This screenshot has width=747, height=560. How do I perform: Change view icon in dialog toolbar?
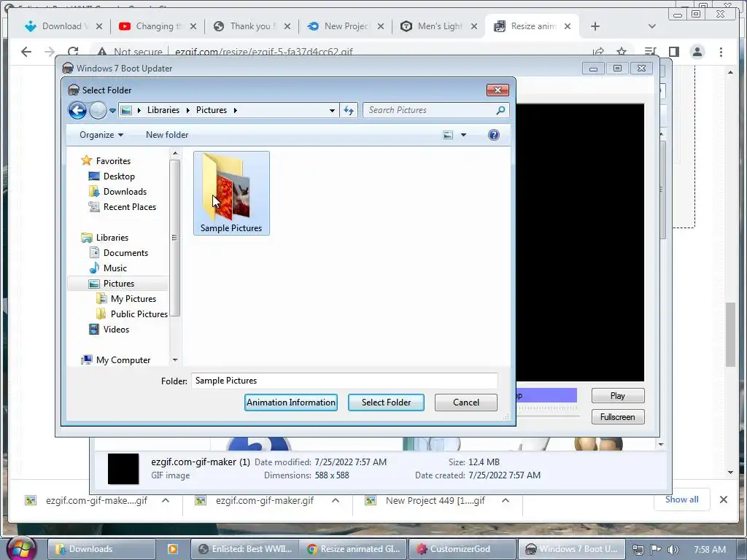(x=448, y=135)
